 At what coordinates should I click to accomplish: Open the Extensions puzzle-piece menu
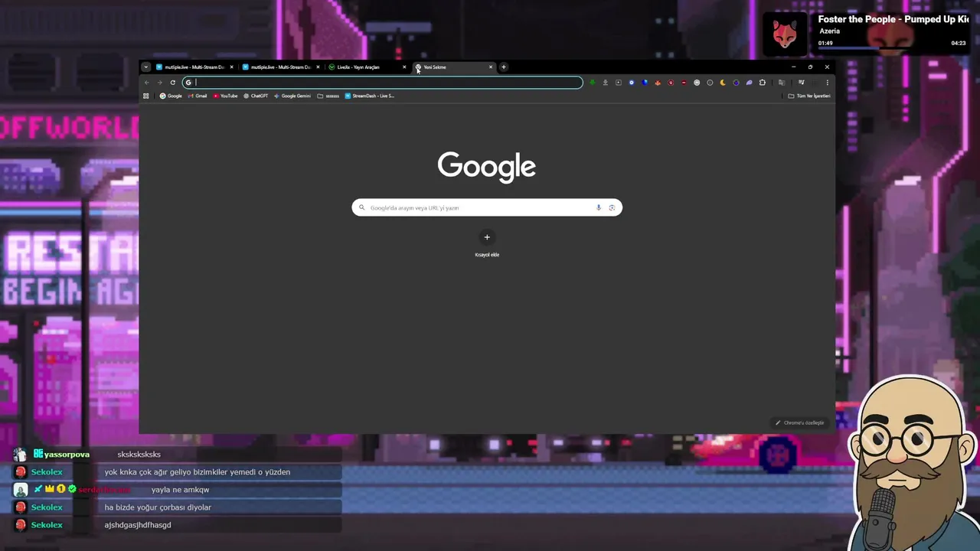coord(762,83)
